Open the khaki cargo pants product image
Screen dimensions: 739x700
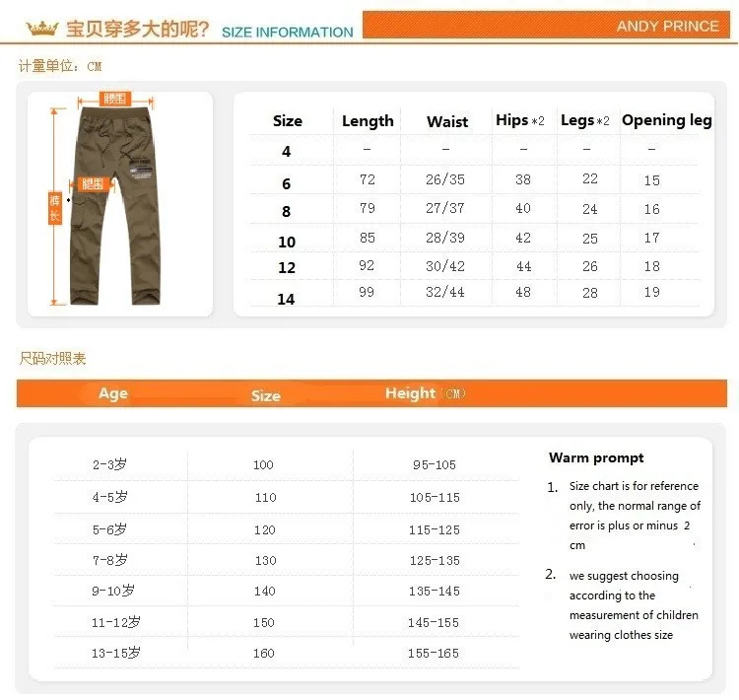point(116,206)
